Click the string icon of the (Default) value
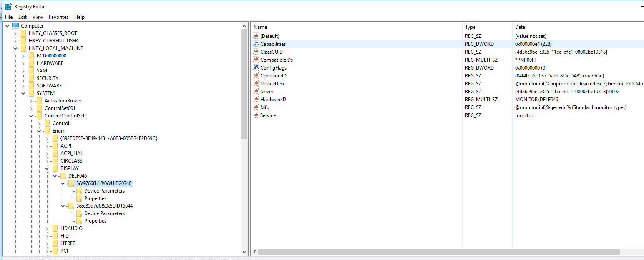This screenshot has height=260, width=644. [256, 36]
